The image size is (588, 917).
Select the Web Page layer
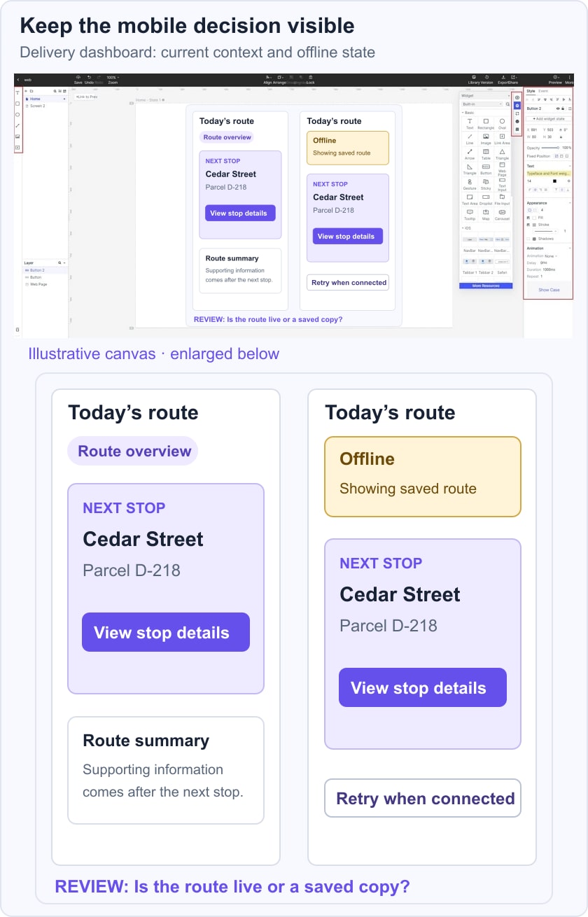coord(45,284)
